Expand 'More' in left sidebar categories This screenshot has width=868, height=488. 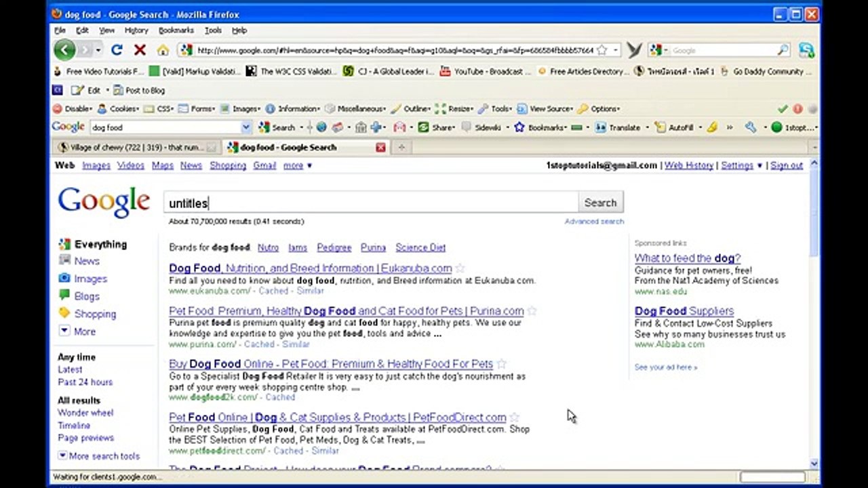(x=77, y=331)
